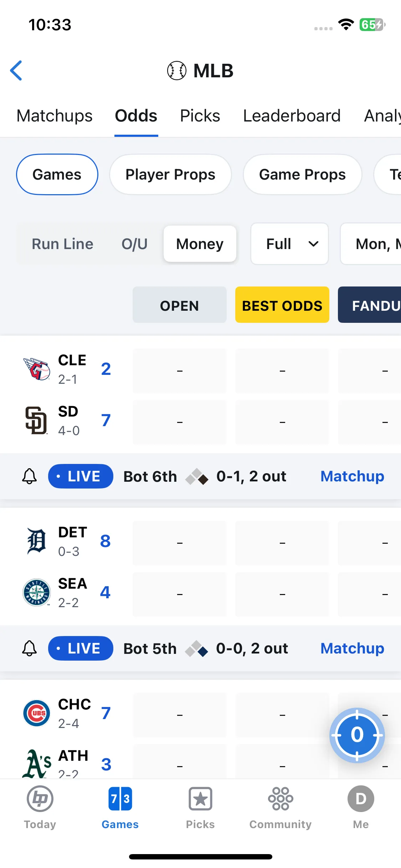
Task: Select Money bet type
Action: point(200,244)
